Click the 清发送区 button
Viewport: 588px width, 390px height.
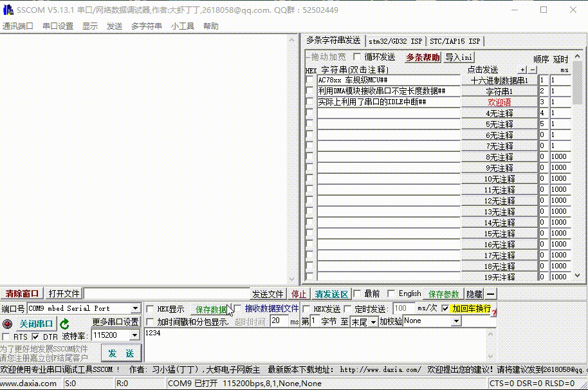click(x=331, y=294)
